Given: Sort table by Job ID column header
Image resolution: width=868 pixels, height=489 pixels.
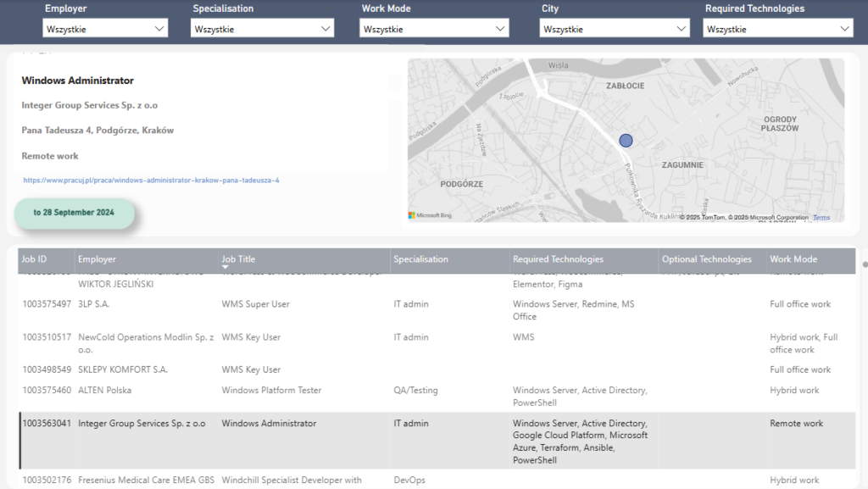Looking at the screenshot, I should [x=35, y=259].
